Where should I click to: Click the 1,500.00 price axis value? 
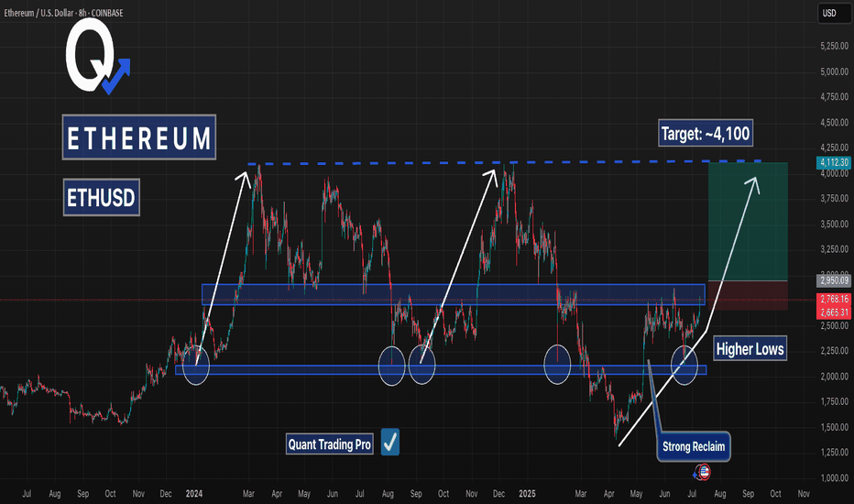tap(834, 427)
